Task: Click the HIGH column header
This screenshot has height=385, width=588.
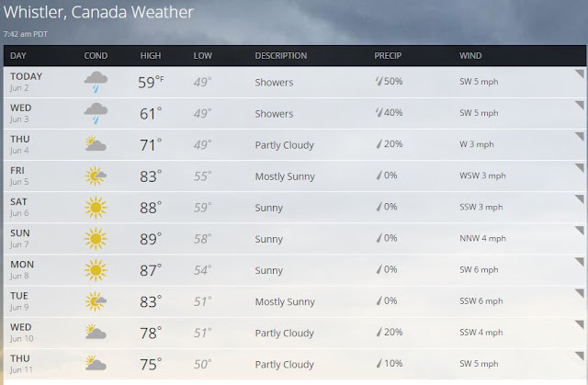Action: [151, 56]
